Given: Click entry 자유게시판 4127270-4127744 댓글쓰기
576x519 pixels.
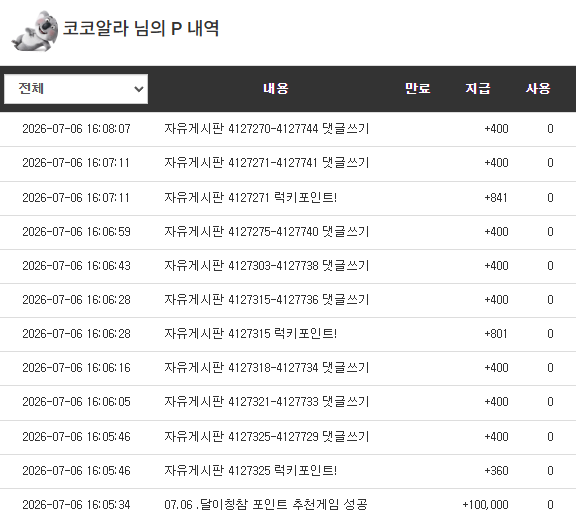Looking at the screenshot, I should (267, 129).
